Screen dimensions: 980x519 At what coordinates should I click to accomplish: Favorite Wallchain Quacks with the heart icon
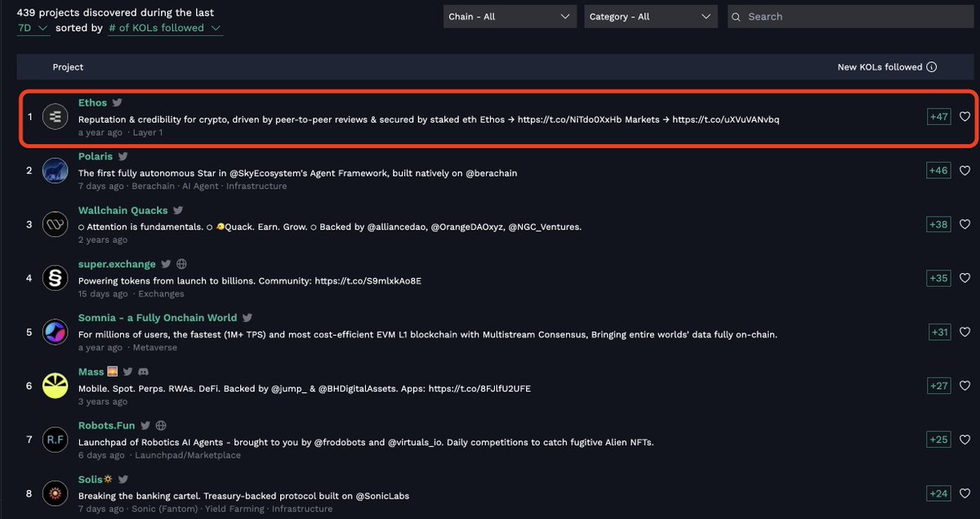click(x=964, y=224)
